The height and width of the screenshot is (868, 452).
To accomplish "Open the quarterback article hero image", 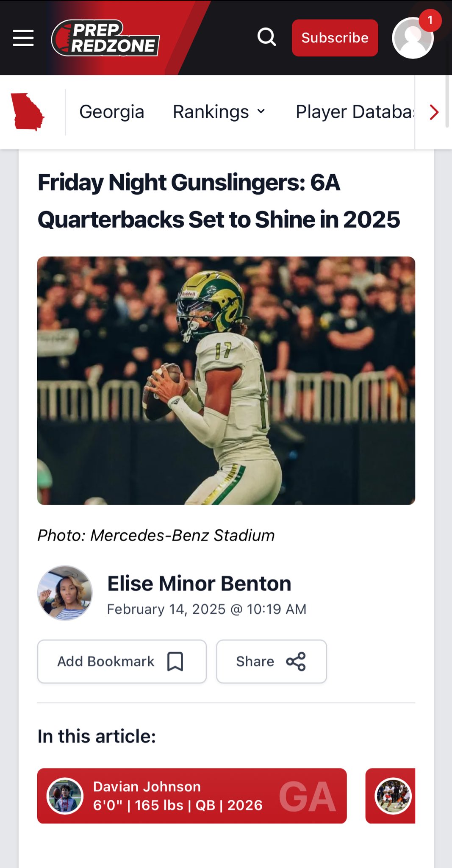I will click(x=226, y=380).
